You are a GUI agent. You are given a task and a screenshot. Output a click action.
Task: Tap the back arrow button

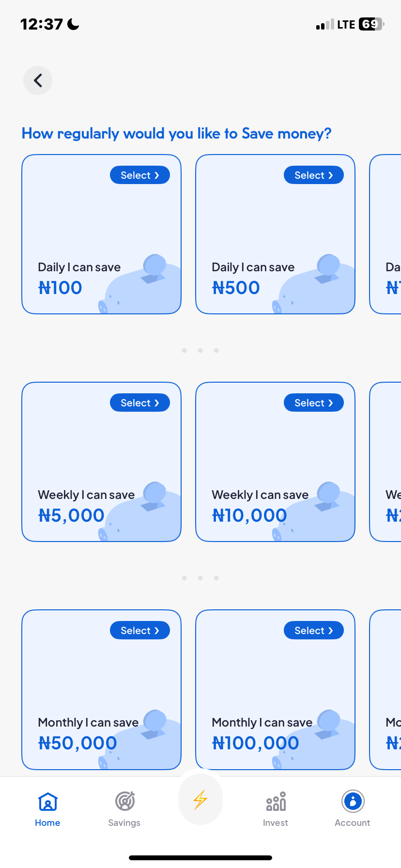(x=38, y=80)
